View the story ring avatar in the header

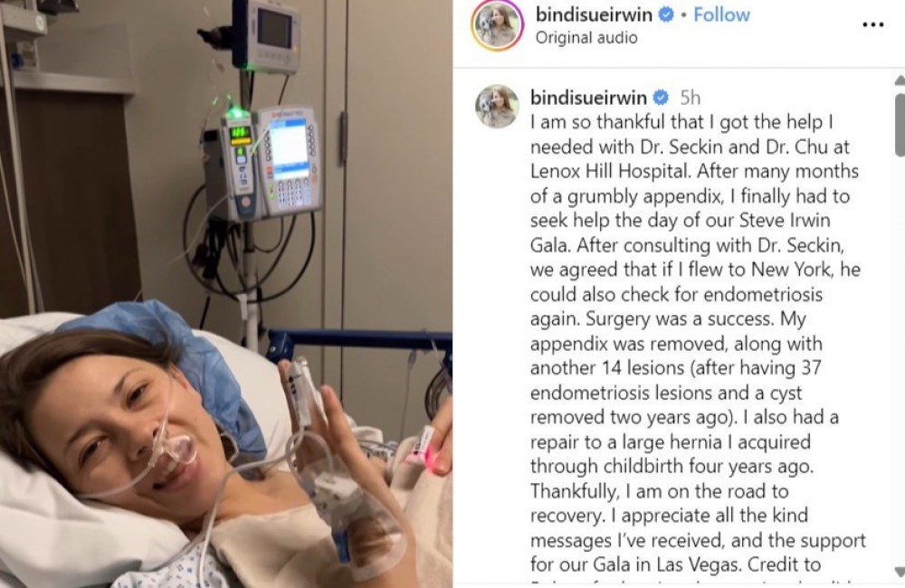coord(498,25)
